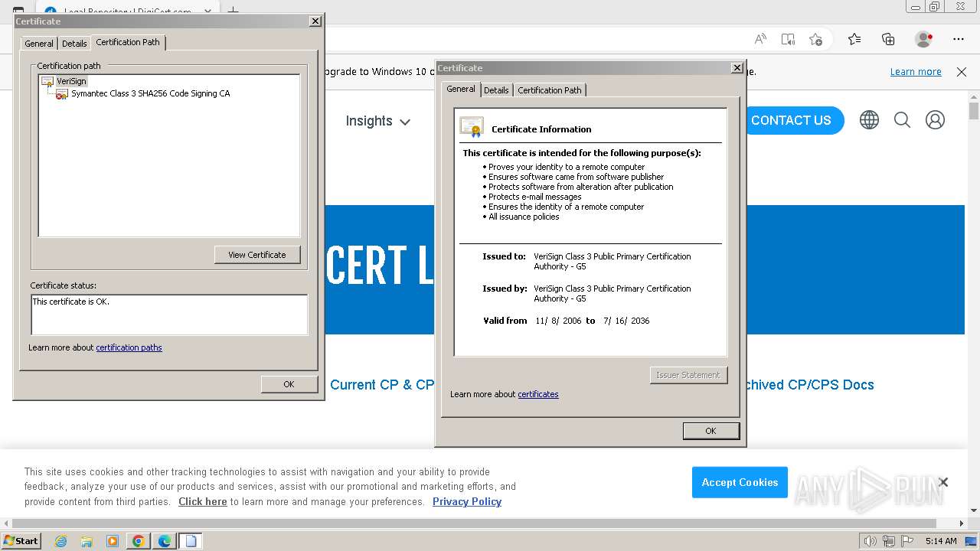Click Accept Cookies button

point(740,482)
